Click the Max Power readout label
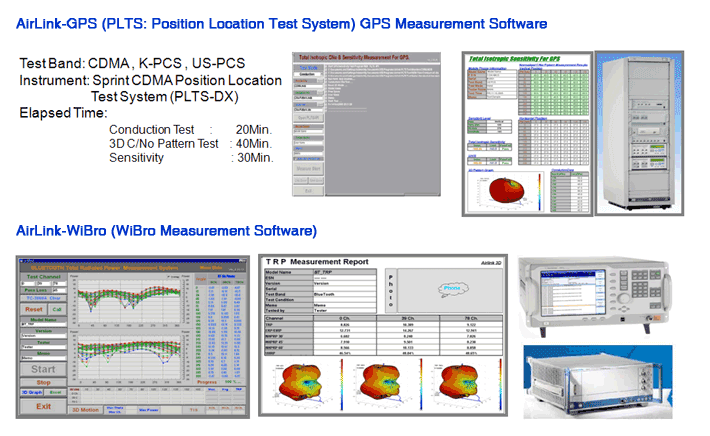710x436 pixels. coord(149,410)
